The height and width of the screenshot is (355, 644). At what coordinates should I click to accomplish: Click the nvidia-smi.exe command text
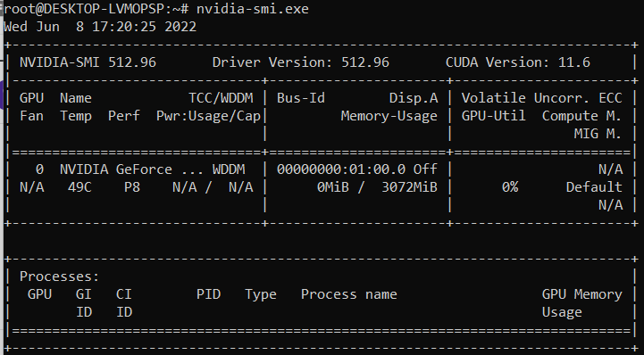pyautogui.click(x=253, y=9)
